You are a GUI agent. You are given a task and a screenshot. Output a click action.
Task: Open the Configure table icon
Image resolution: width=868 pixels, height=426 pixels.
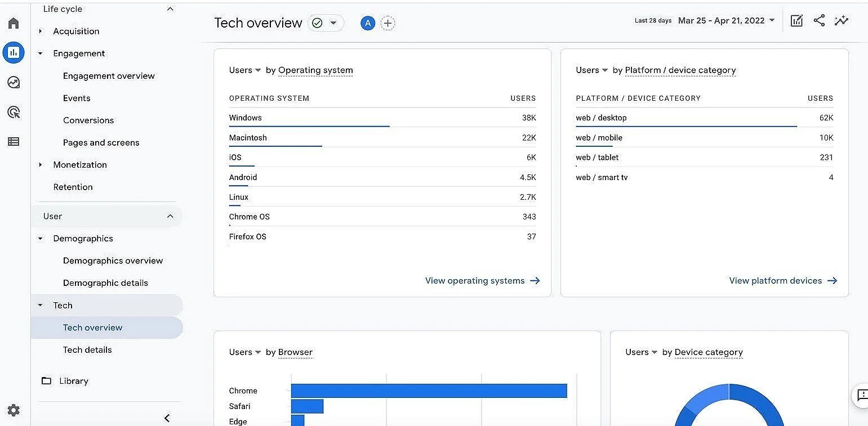14,142
